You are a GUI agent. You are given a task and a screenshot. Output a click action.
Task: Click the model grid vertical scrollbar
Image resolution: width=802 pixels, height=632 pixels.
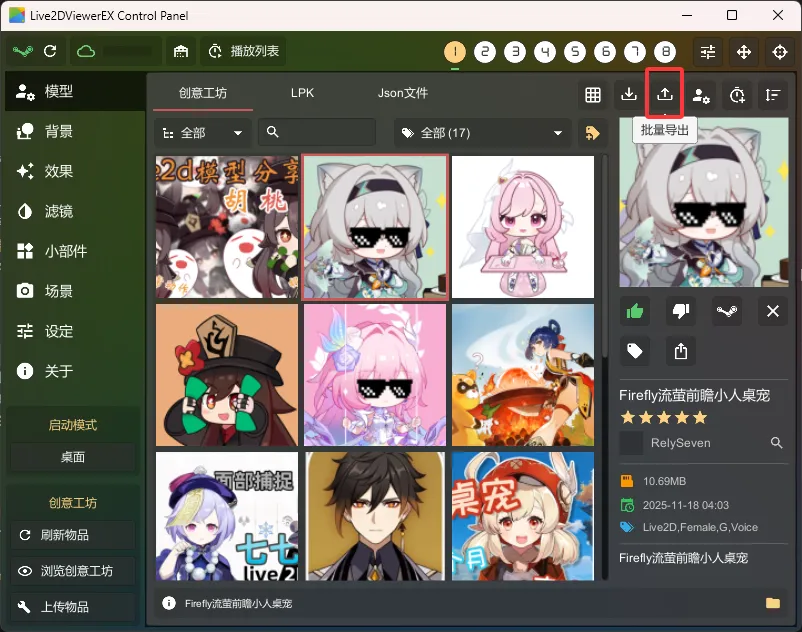[605, 256]
